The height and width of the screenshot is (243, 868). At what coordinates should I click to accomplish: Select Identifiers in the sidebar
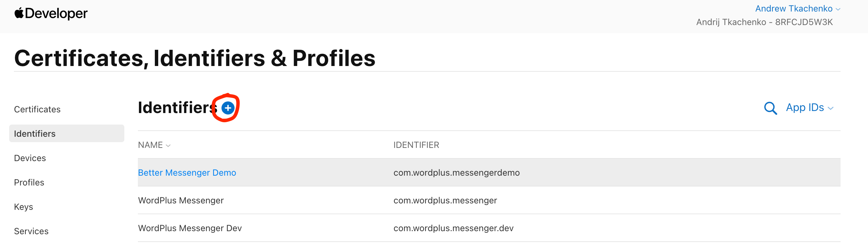(x=35, y=134)
